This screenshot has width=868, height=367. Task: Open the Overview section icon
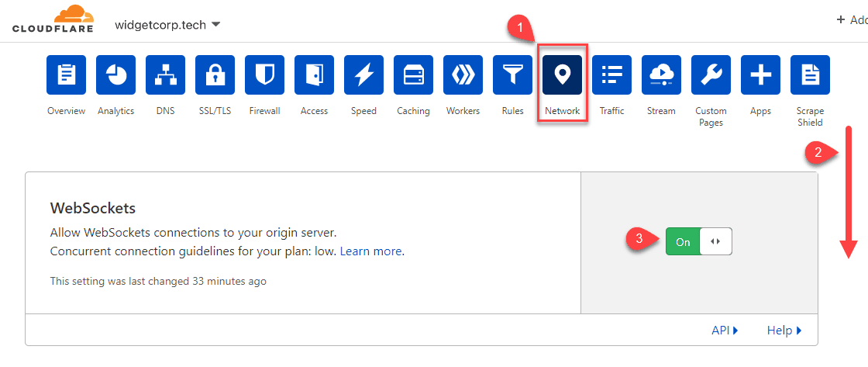click(66, 75)
